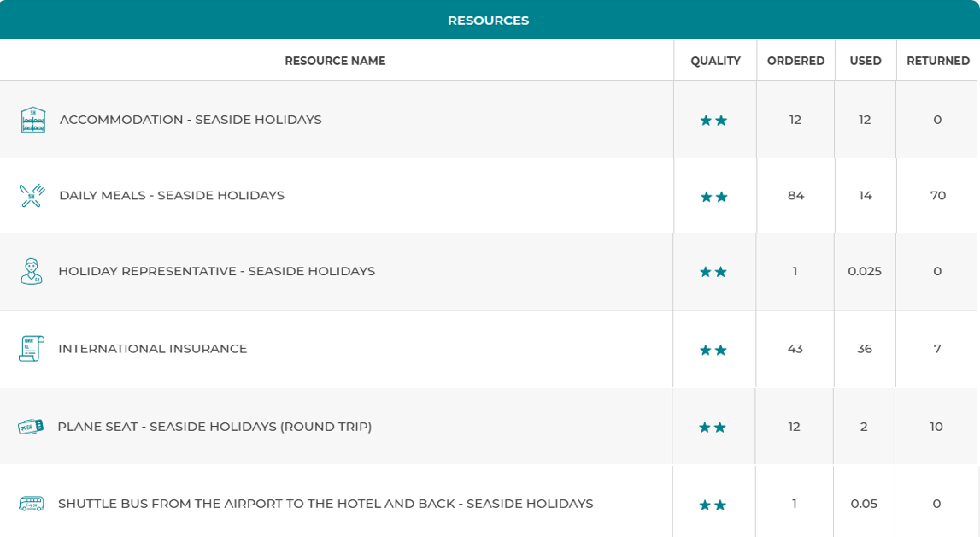Click the Resource Name column header
This screenshot has width=980, height=537.
pos(335,61)
